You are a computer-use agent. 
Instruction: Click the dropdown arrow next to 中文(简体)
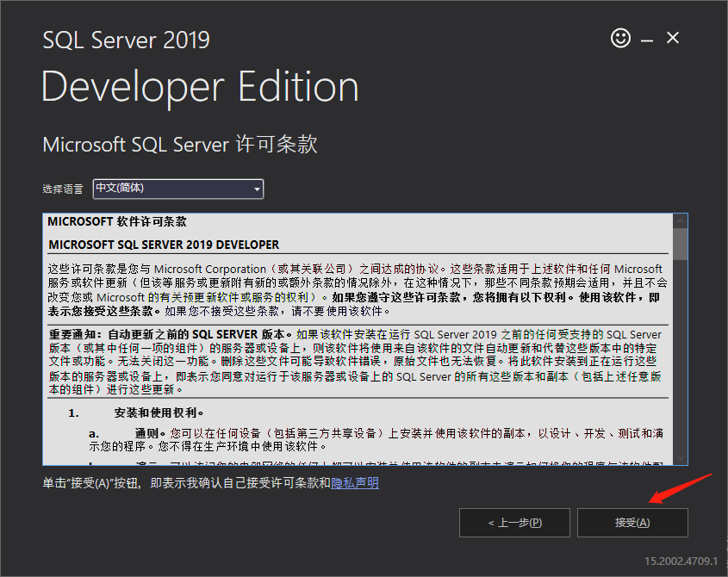coord(255,189)
